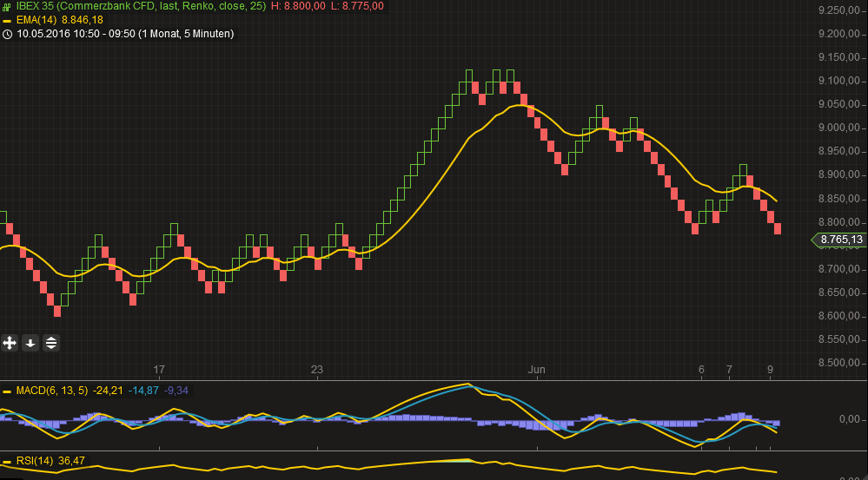868x480 pixels.
Task: Click the yellow EMA(14) line marker
Action: [x=7, y=20]
